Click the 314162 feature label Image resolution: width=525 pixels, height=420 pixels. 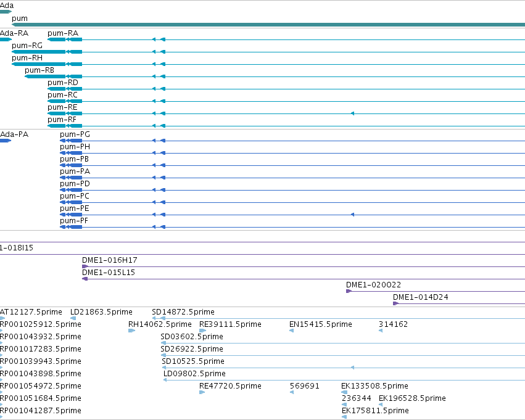[394, 324]
